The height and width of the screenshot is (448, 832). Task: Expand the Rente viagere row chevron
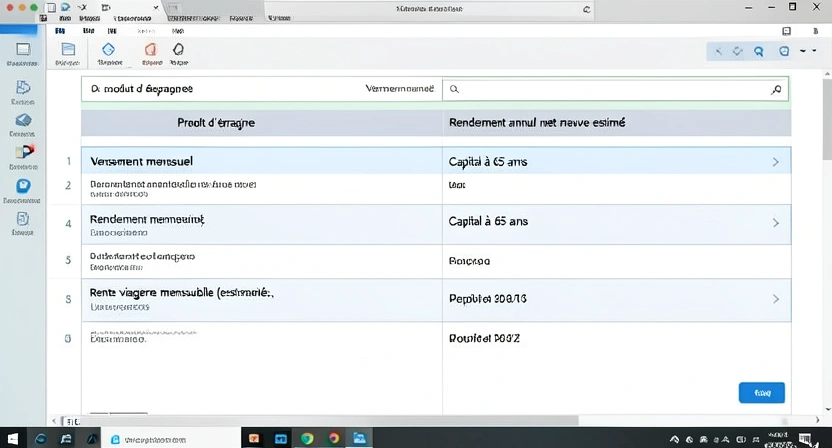pyautogui.click(x=775, y=299)
